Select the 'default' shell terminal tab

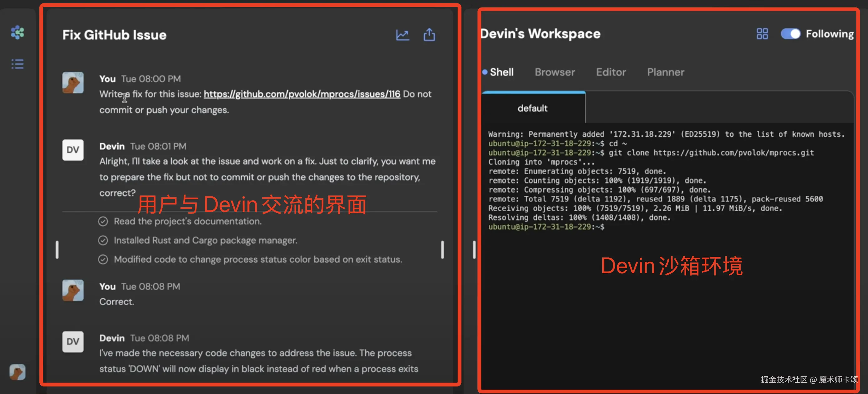(532, 108)
